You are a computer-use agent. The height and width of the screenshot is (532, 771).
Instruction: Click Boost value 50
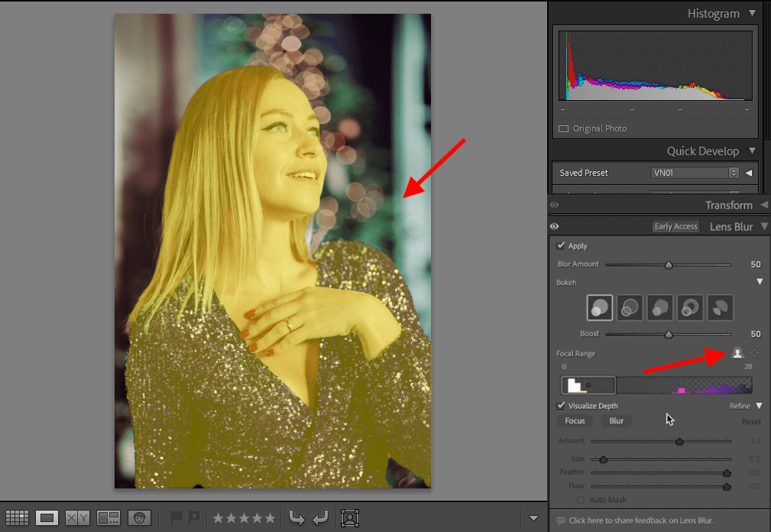(756, 334)
